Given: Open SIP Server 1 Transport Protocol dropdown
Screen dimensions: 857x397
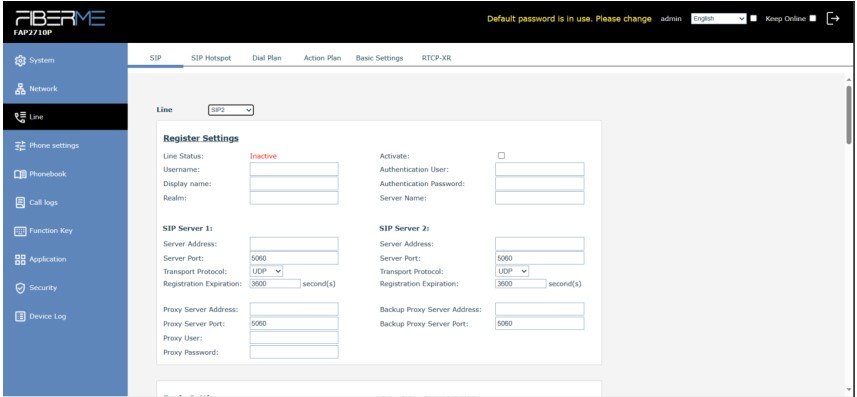Looking at the screenshot, I should (266, 271).
